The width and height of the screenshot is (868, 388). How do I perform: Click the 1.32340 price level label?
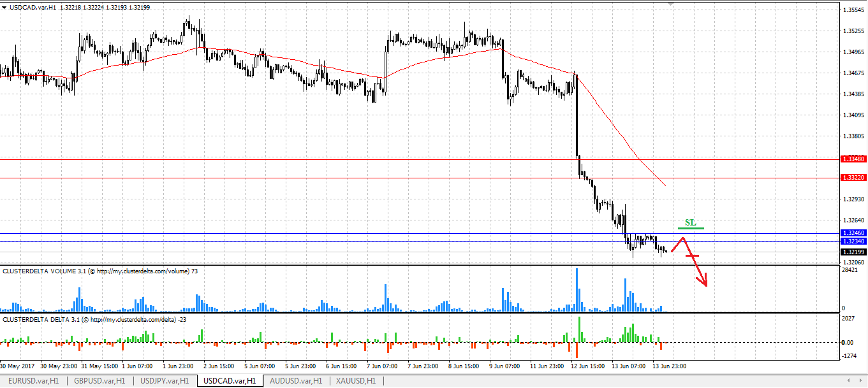(853, 241)
